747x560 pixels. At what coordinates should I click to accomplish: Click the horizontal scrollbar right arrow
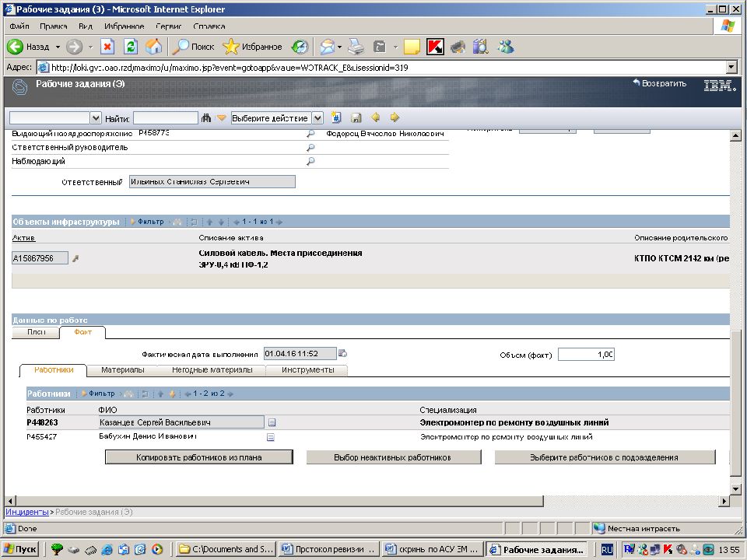click(724, 500)
